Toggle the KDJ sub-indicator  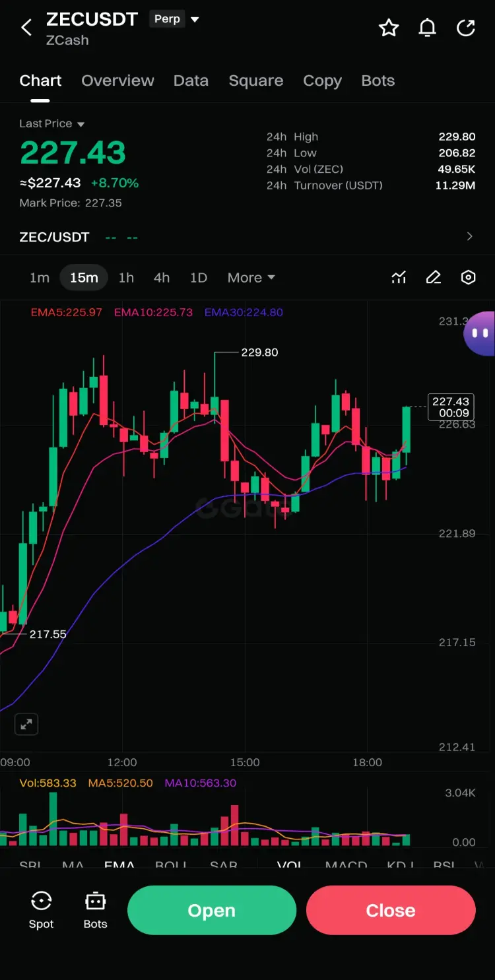tap(400, 864)
